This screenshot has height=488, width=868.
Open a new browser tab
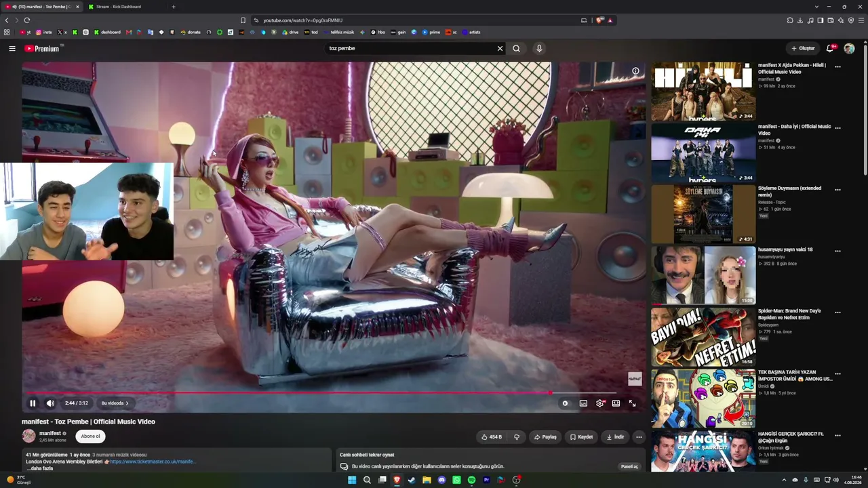[x=173, y=7]
